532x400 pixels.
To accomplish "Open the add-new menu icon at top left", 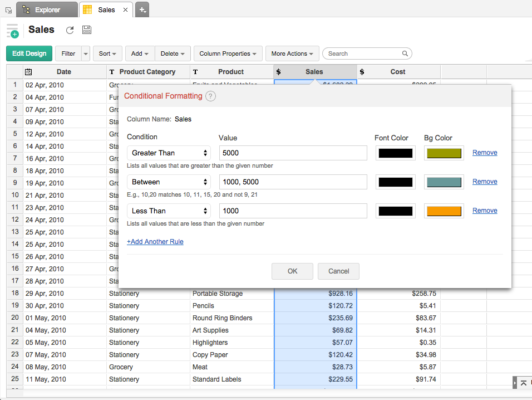I will pyautogui.click(x=12, y=31).
